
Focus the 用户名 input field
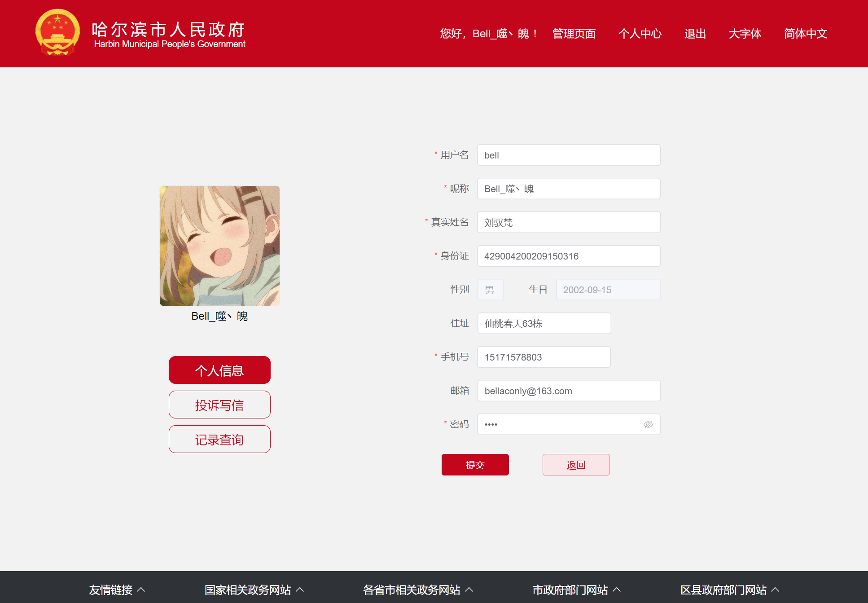568,155
